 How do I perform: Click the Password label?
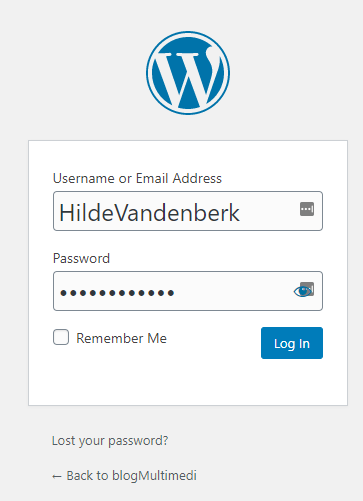pyautogui.click(x=81, y=258)
